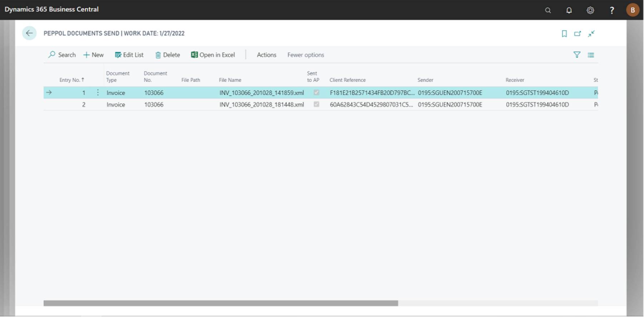Click Entry No. cell 1
Viewport: 644px width, 317px height.
tap(84, 93)
